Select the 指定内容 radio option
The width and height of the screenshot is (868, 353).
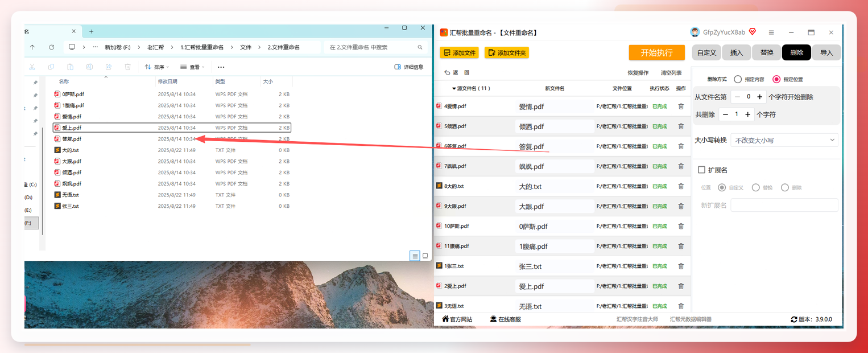738,79
